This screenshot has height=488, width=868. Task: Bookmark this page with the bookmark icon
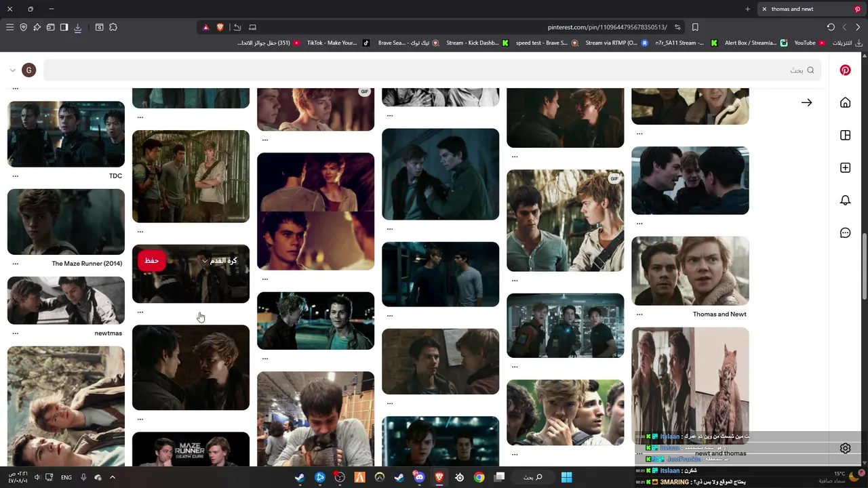tap(695, 27)
